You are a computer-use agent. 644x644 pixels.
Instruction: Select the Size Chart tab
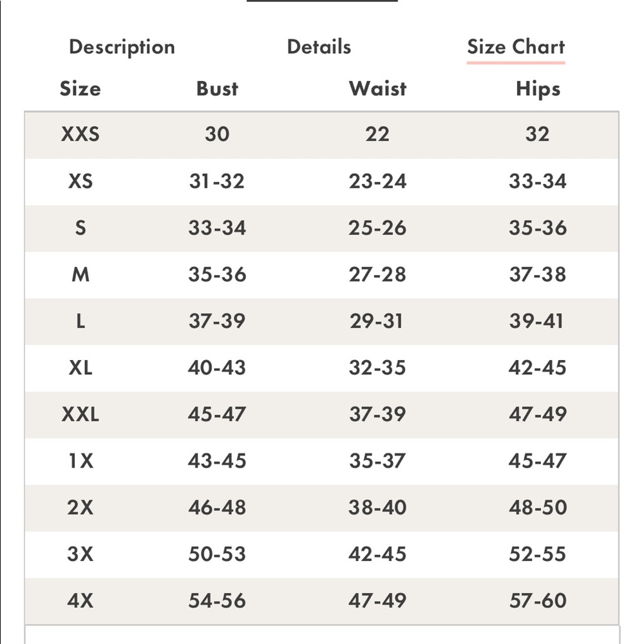[x=516, y=47]
